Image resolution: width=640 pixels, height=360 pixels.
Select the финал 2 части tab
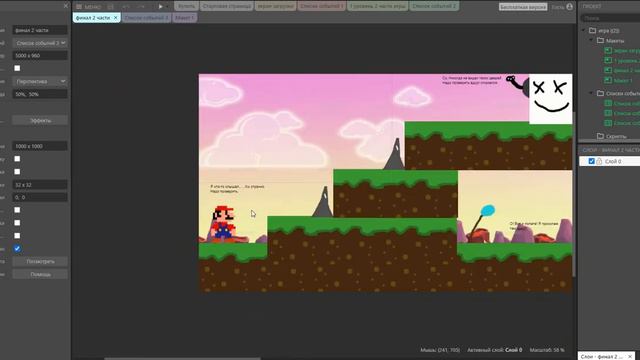[93, 18]
